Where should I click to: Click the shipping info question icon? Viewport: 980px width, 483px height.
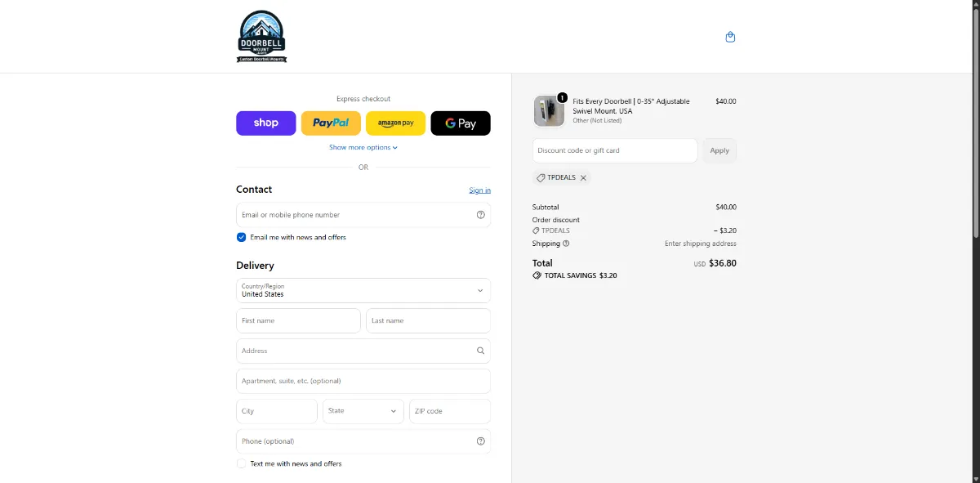(566, 244)
